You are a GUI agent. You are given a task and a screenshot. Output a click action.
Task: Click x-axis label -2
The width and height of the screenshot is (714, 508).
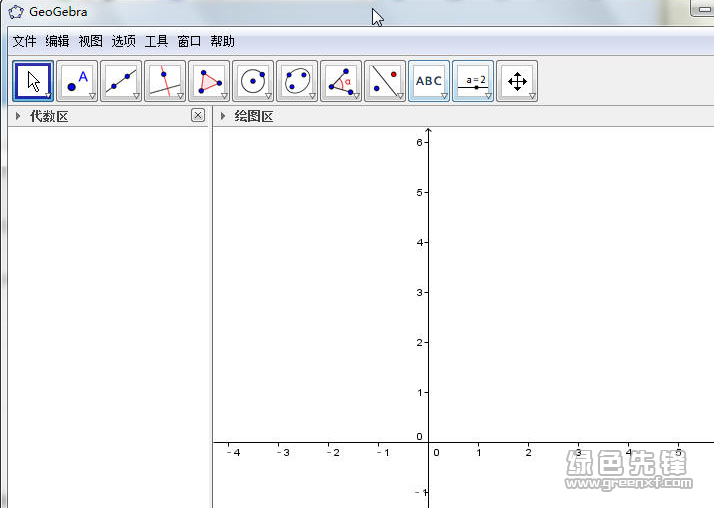tap(333, 452)
